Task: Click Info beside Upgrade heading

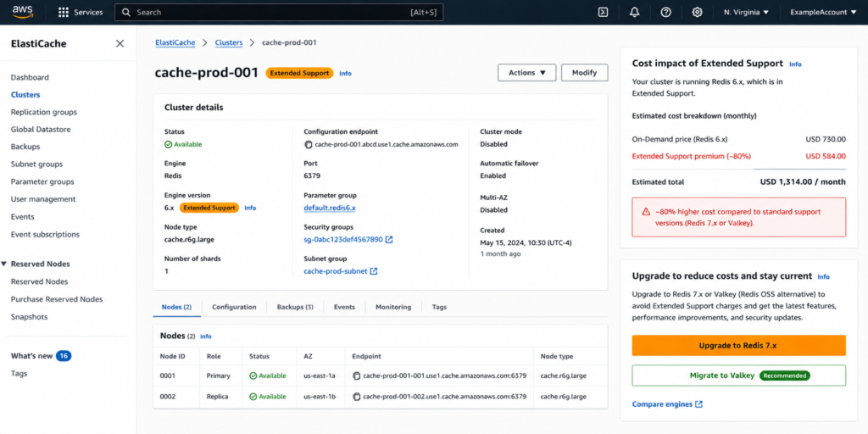Action: pos(824,277)
